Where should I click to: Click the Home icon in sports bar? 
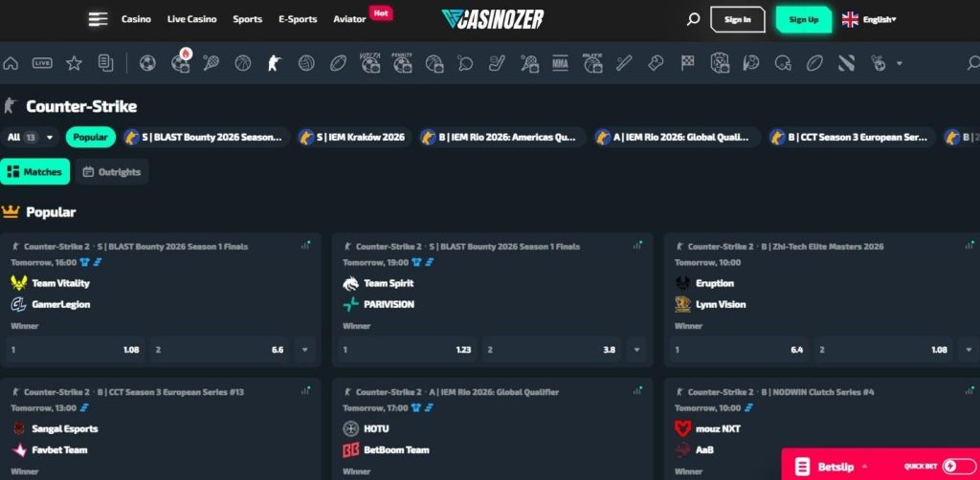pyautogui.click(x=11, y=64)
